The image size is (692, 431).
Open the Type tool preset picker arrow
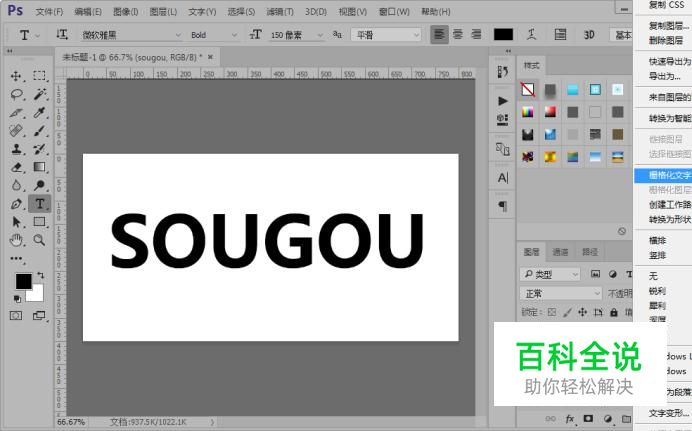(x=38, y=35)
